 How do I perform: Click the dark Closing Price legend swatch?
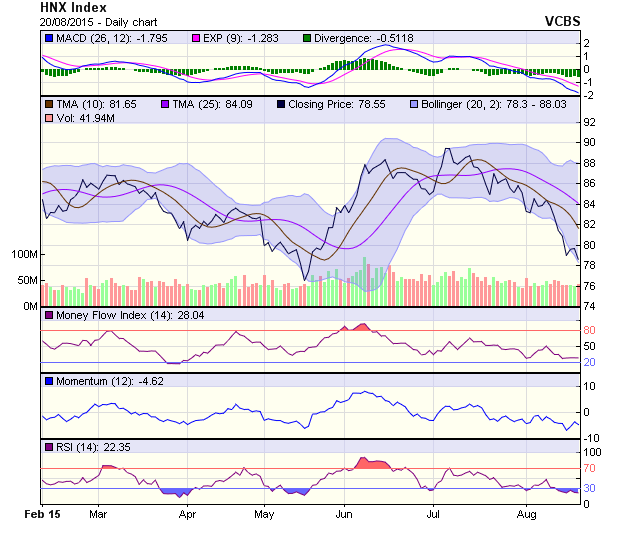click(282, 103)
